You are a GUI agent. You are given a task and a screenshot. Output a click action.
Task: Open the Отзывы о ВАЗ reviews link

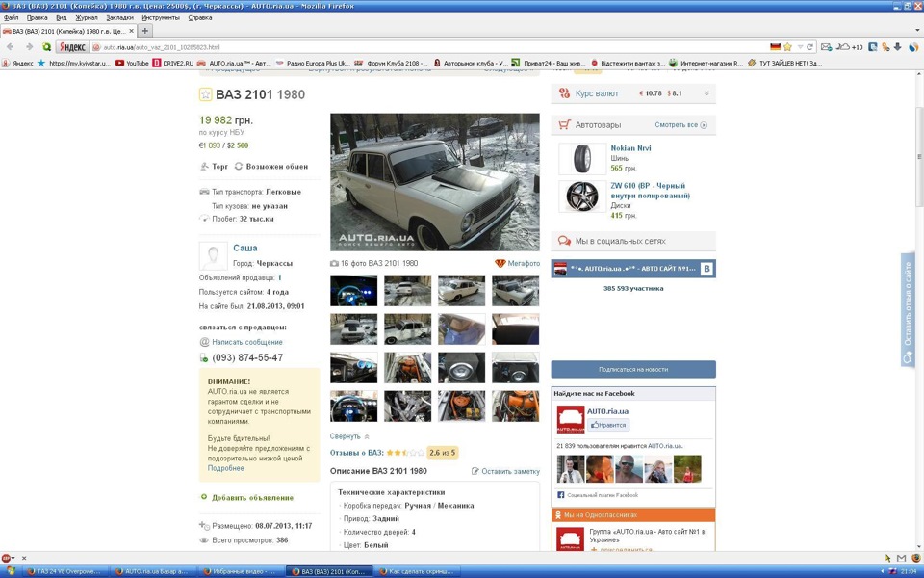click(356, 453)
